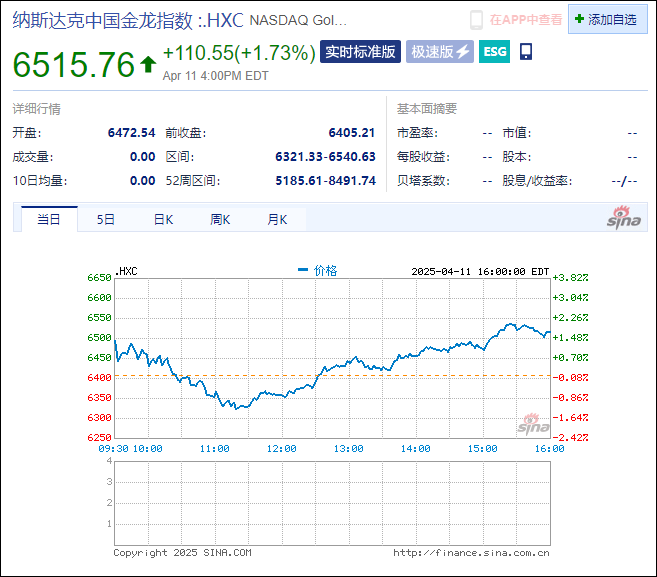This screenshot has width=657, height=577.
Task: Click the current price 6515.76
Action: (74, 65)
